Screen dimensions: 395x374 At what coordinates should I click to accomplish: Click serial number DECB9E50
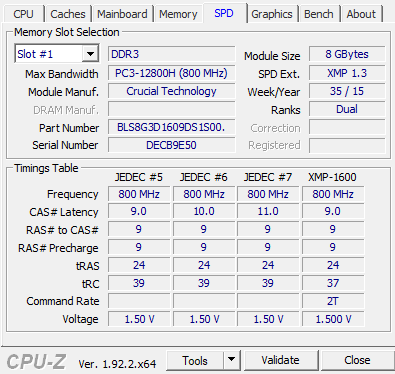(x=171, y=145)
